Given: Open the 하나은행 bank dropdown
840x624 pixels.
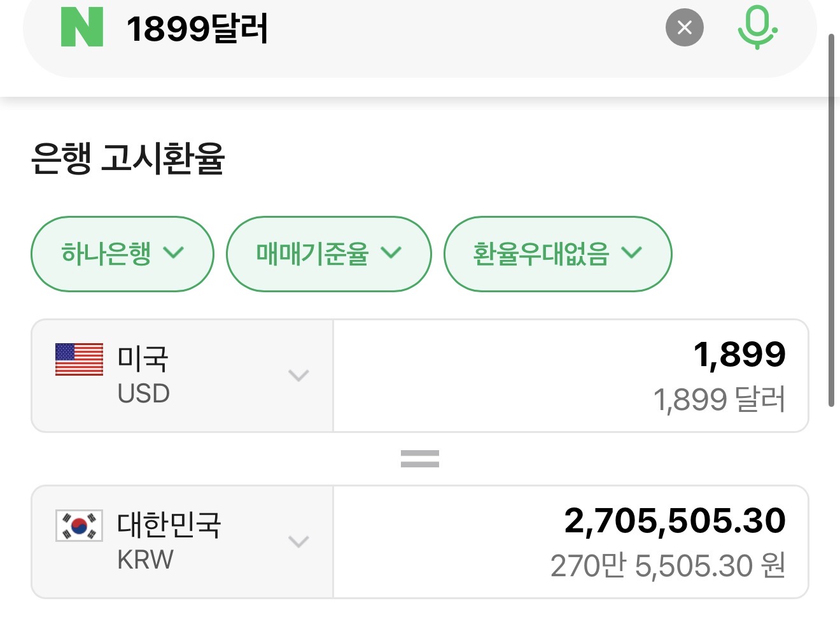Looking at the screenshot, I should tap(122, 254).
